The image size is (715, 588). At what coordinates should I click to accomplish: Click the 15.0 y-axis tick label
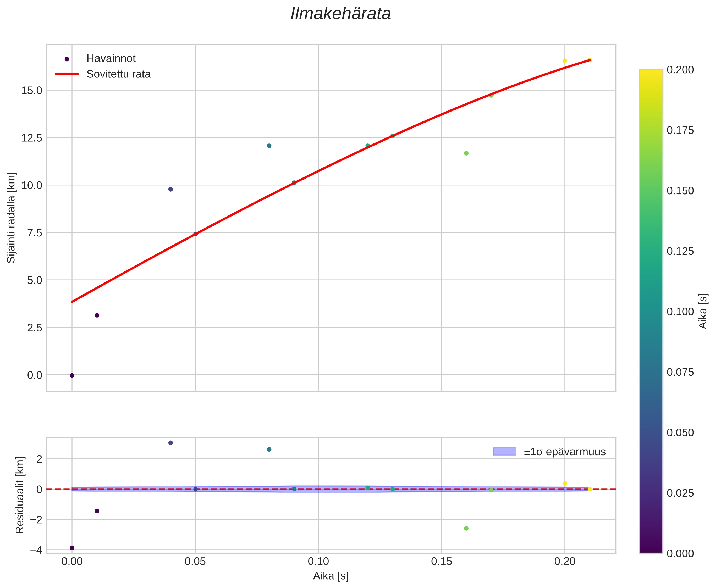(x=32, y=90)
